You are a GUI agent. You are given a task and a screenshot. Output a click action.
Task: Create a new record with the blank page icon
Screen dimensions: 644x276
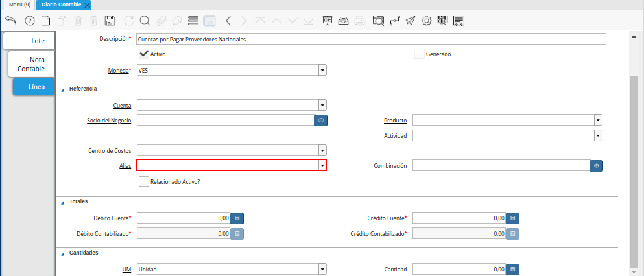(x=45, y=21)
